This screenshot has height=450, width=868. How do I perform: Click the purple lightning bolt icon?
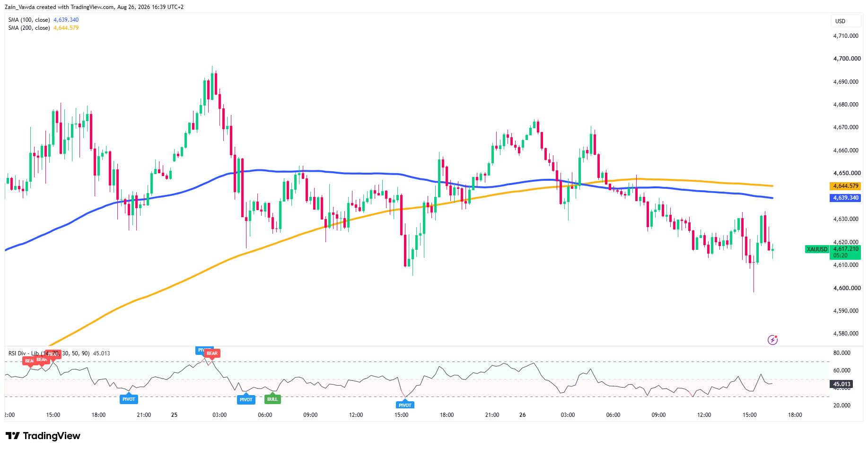click(x=772, y=340)
